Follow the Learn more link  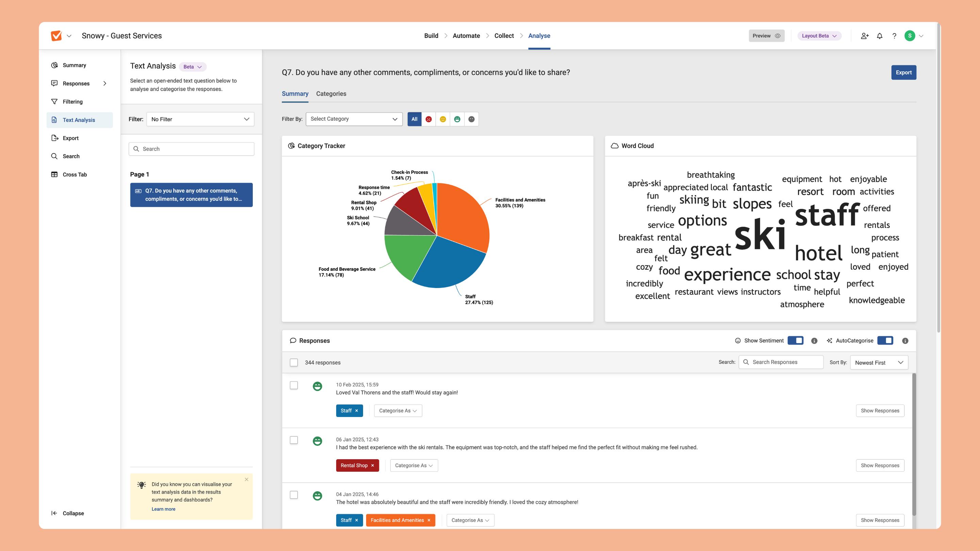click(163, 509)
